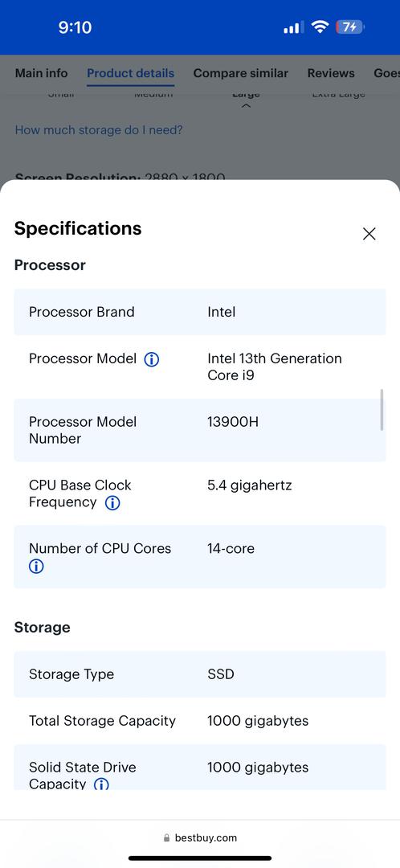Image resolution: width=400 pixels, height=868 pixels.
Task: Open the How much storage do I need link
Action: click(x=99, y=130)
